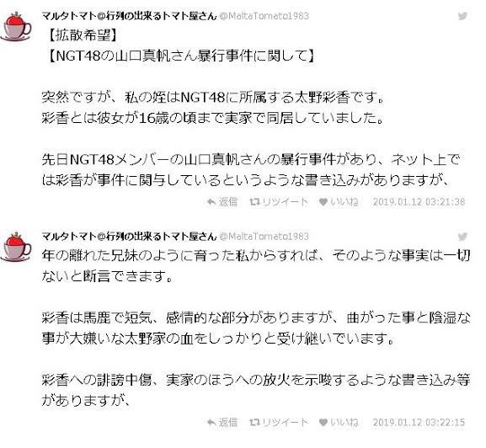Open the first tweet's 03:21:38 timestamp link
Image resolution: width=486 pixels, height=448 pixels.
(419, 202)
